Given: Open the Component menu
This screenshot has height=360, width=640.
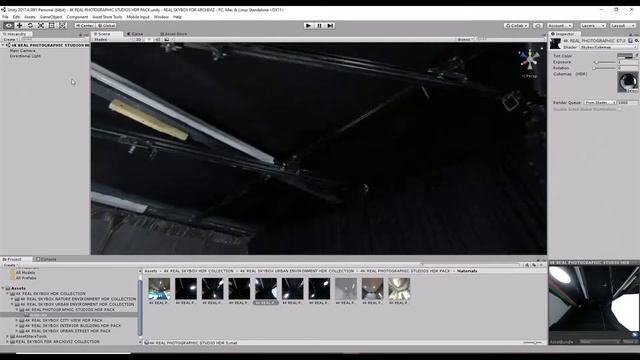Looking at the screenshot, I should click(x=77, y=17).
